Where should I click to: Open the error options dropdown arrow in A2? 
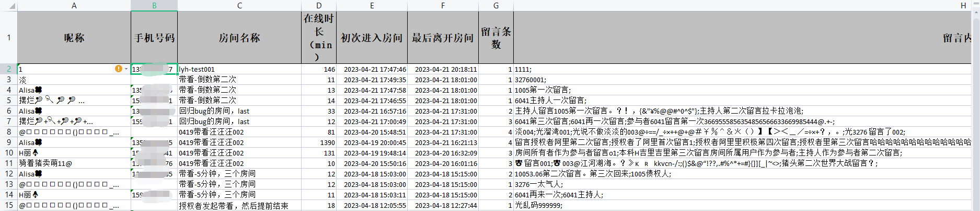point(126,69)
